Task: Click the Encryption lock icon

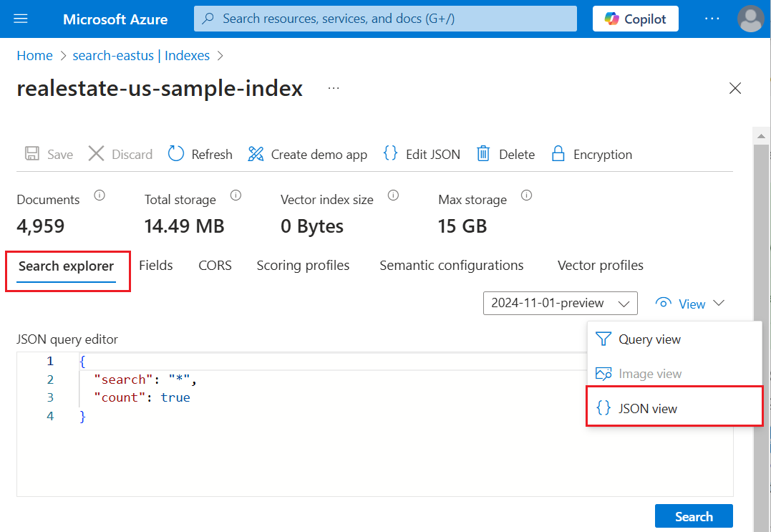Action: (558, 154)
